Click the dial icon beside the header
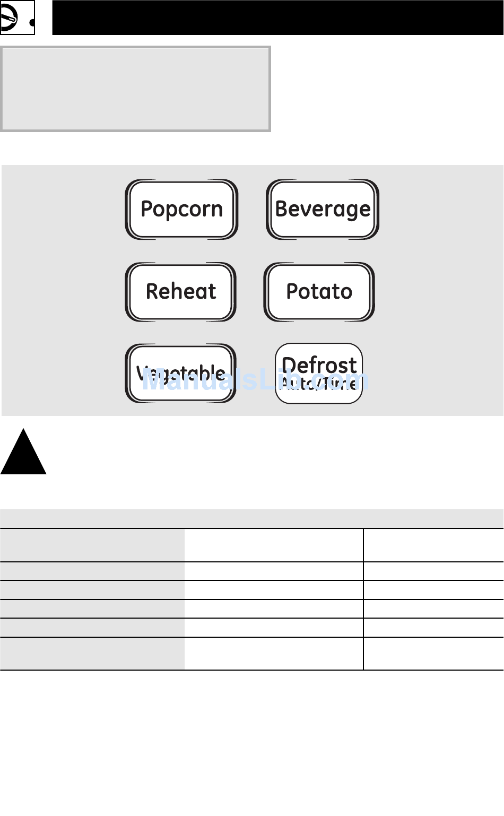The image size is (504, 816). (x=17, y=18)
